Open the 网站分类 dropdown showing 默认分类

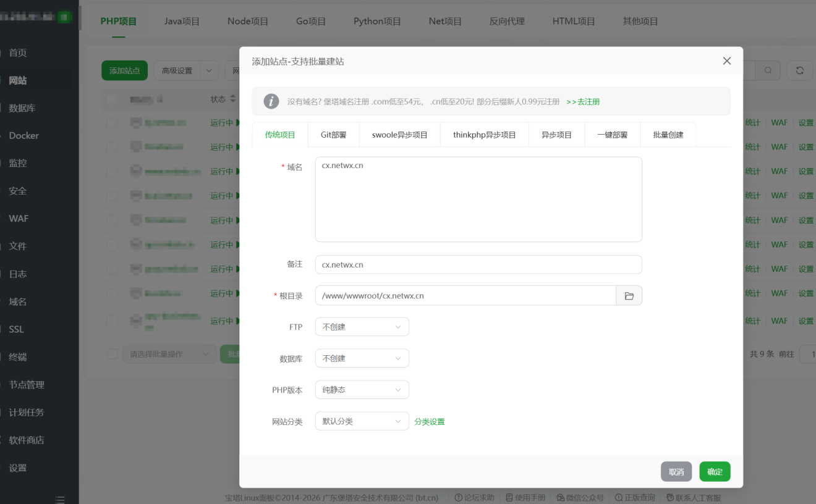coord(362,421)
